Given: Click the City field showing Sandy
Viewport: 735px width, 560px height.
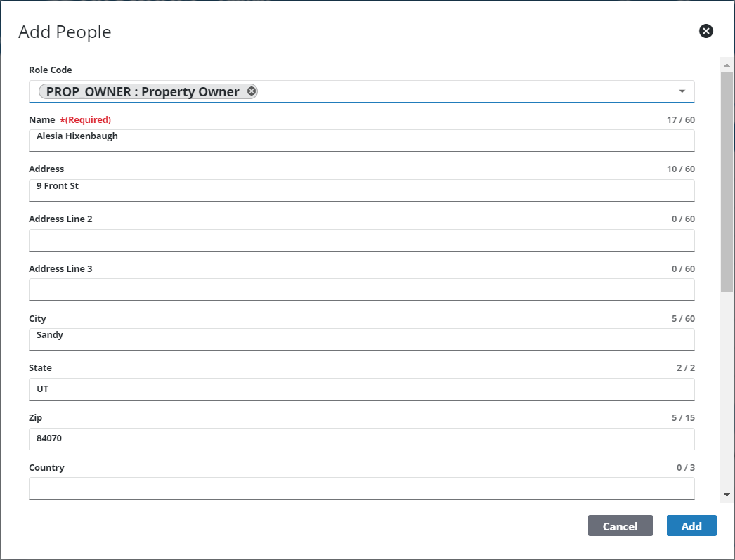Looking at the screenshot, I should [361, 339].
